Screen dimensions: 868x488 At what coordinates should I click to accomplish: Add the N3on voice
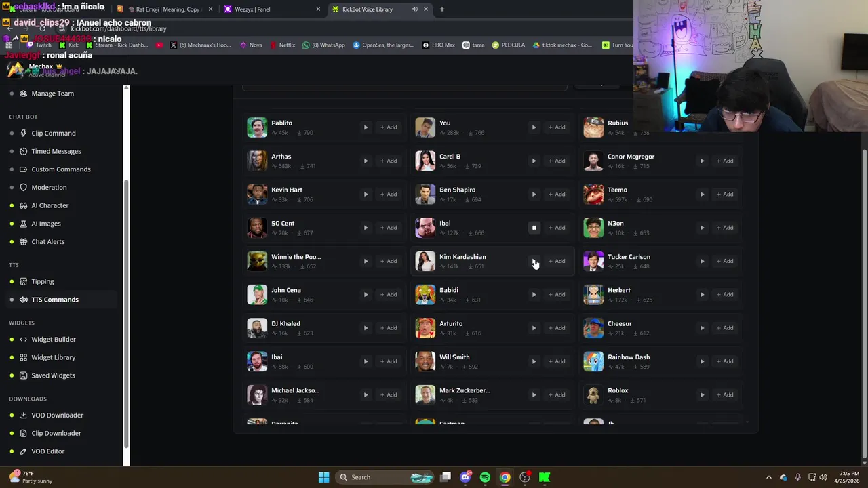coord(725,228)
